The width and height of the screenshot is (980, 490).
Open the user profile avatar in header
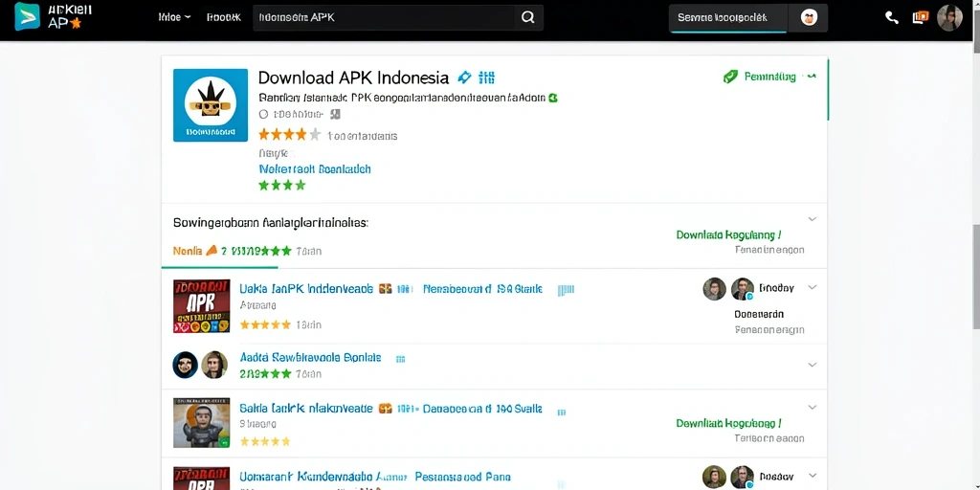click(949, 17)
